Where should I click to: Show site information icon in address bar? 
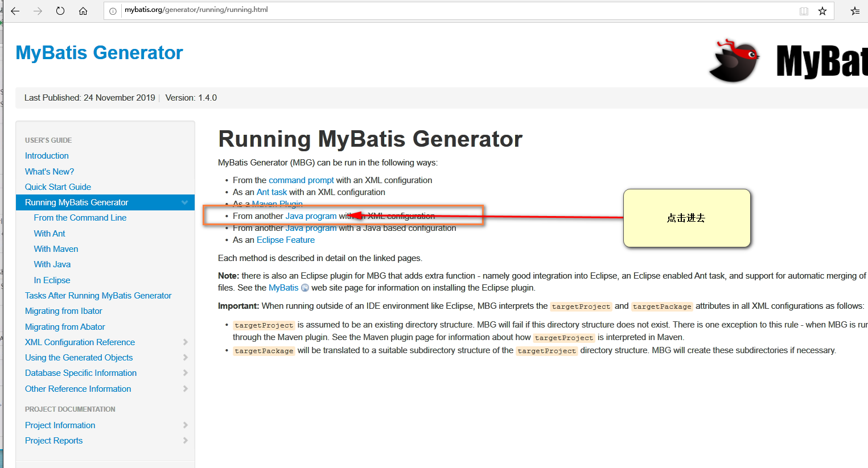pos(113,11)
